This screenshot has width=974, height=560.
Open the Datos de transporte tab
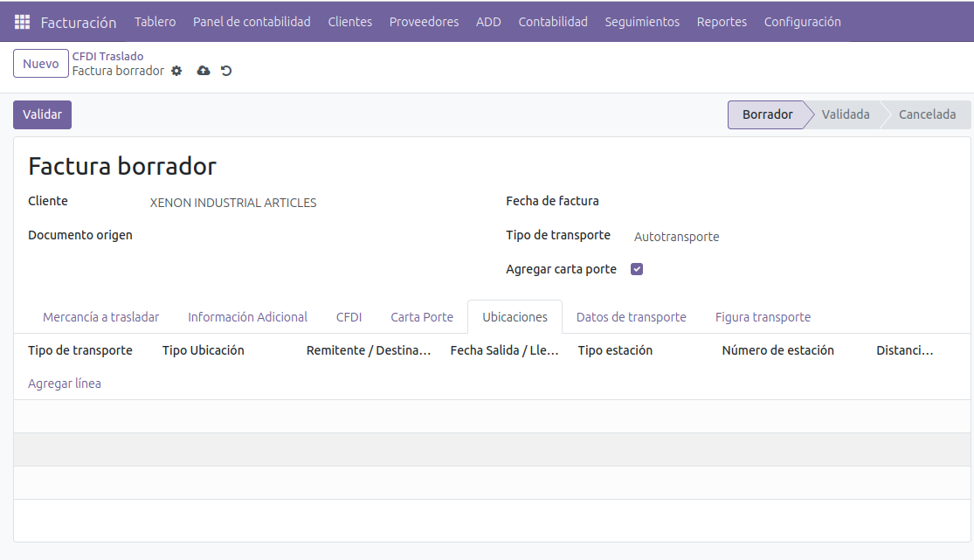point(631,317)
